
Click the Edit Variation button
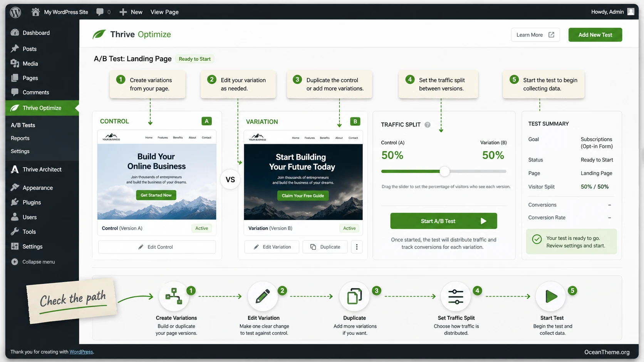[272, 247]
